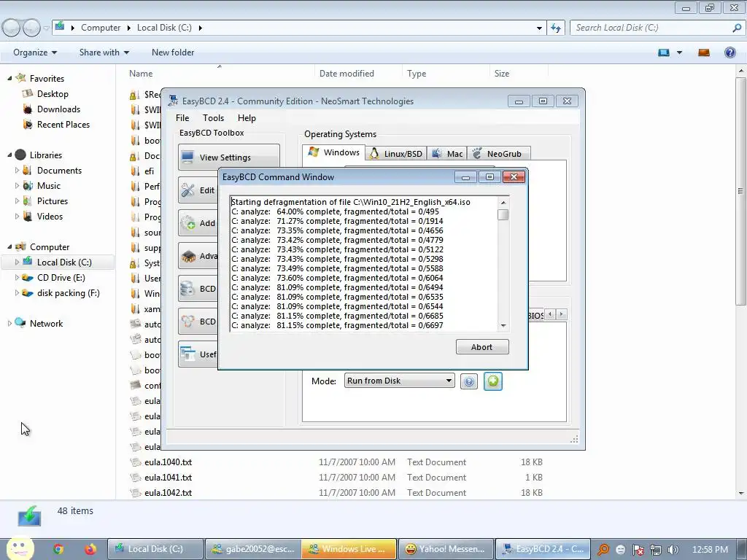Open the Share with dropdown menu

coord(104,52)
